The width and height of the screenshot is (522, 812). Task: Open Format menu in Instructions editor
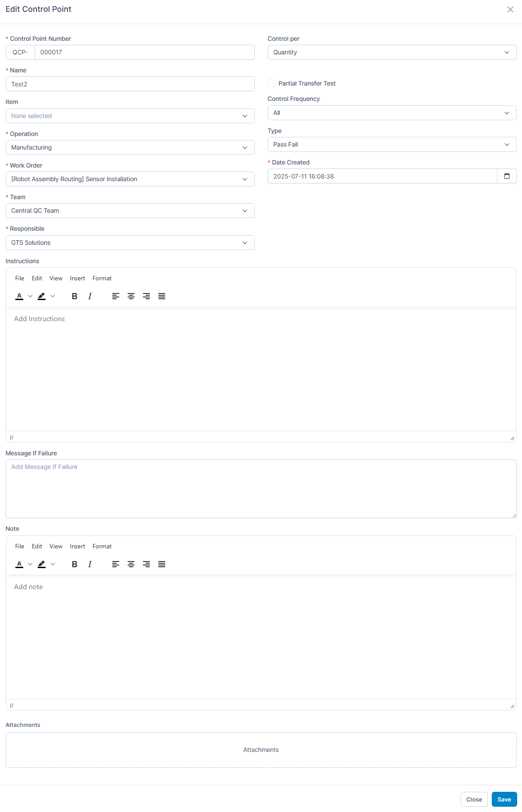tap(102, 278)
